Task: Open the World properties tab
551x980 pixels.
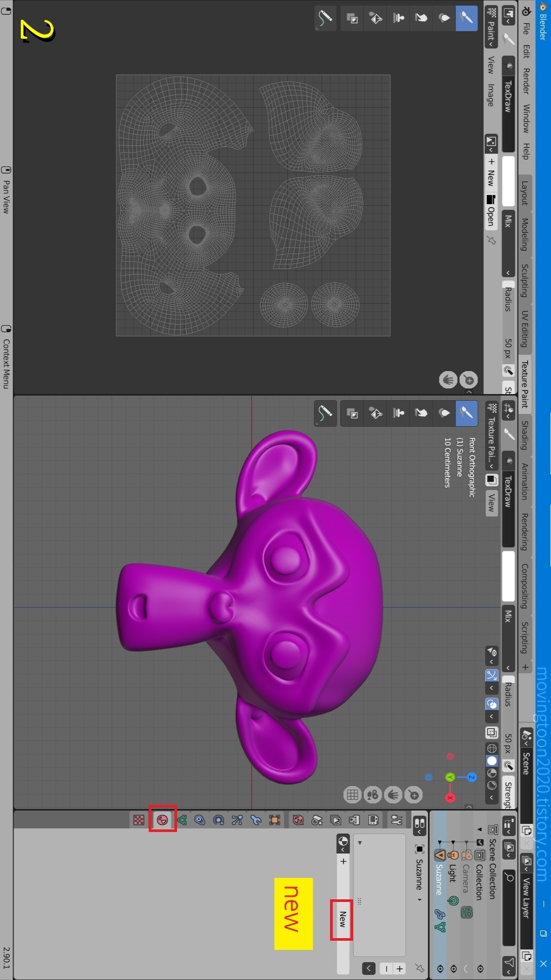Action: (x=298, y=820)
